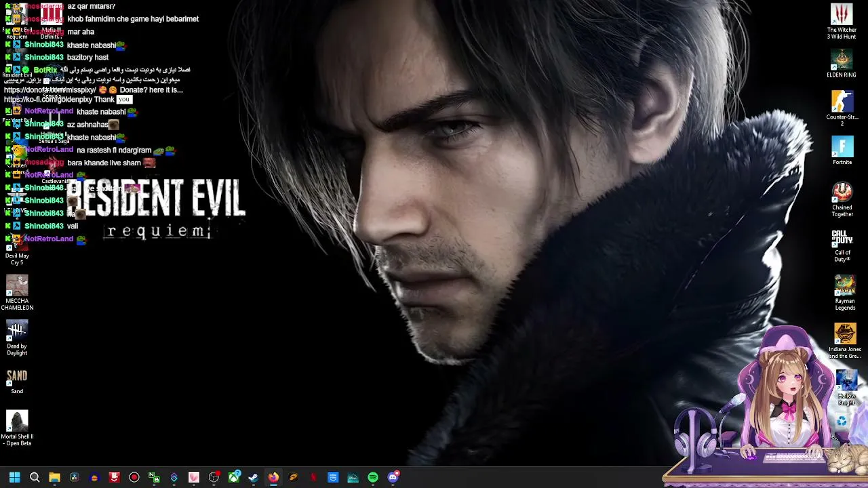Pick the Chained Together desktop icon
The width and height of the screenshot is (868, 488).
pyautogui.click(x=842, y=199)
